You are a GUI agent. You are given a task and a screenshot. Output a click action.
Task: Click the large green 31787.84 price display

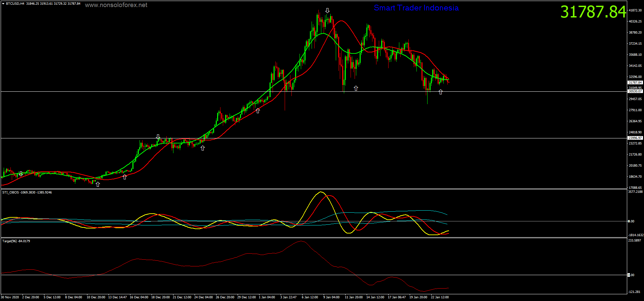tap(593, 12)
